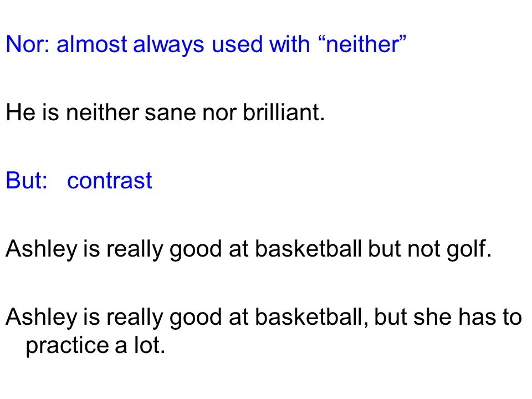
Task: Click the blue word "contrast"
Action: point(110,181)
